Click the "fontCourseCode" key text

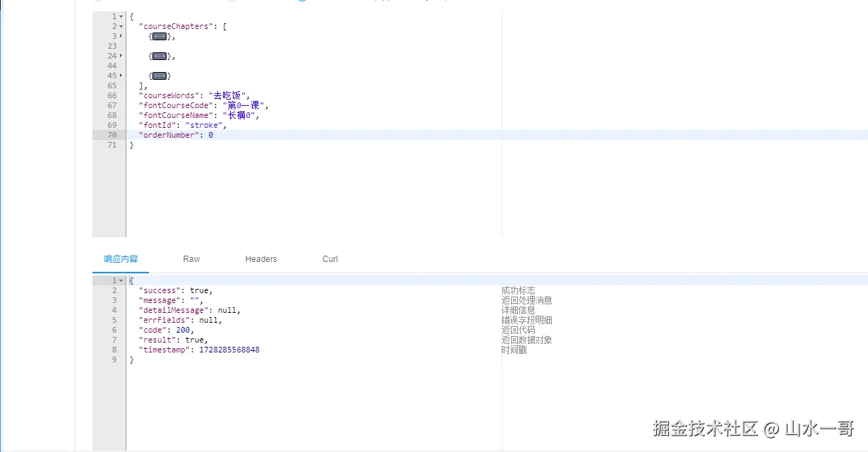pos(176,105)
